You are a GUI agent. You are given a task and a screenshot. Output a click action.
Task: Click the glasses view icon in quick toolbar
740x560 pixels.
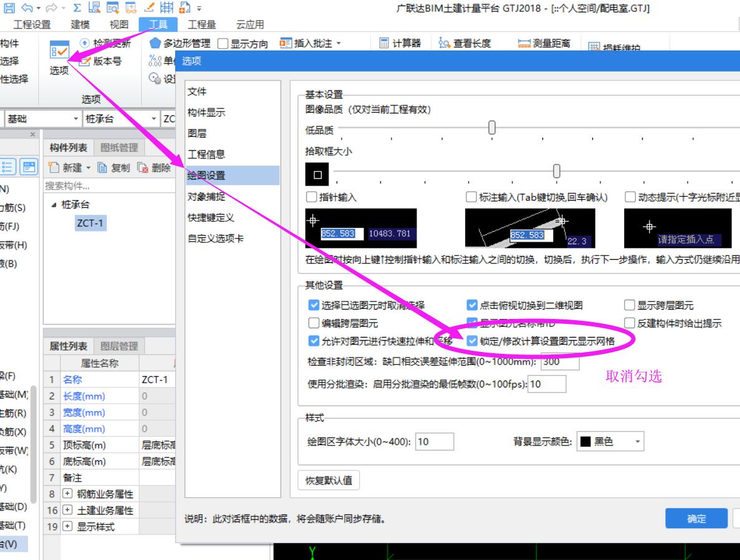pos(131,7)
